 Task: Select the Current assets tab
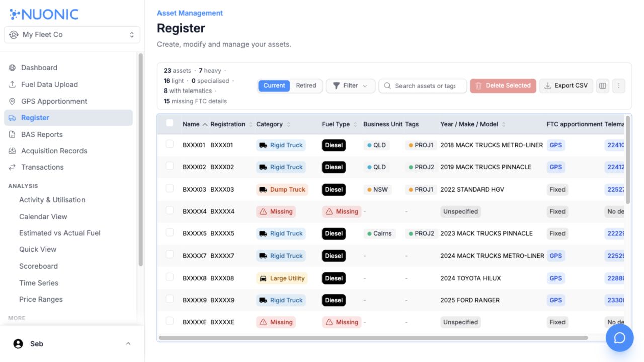pos(274,86)
